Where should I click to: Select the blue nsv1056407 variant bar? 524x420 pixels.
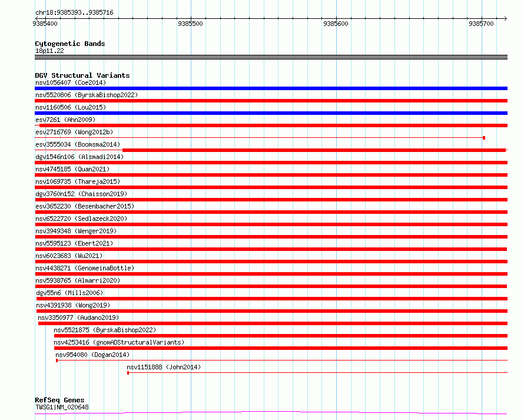pos(271,88)
